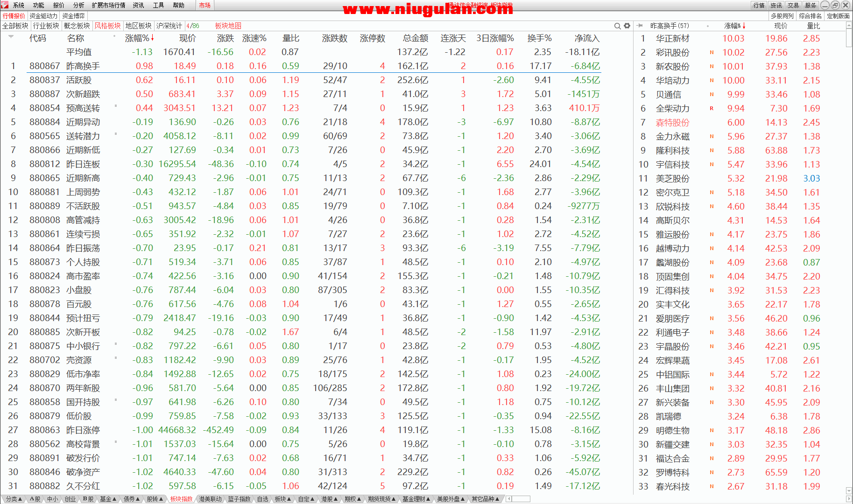Sort by the 净流入 column header
This screenshot has width=853, height=504.
[x=587, y=38]
